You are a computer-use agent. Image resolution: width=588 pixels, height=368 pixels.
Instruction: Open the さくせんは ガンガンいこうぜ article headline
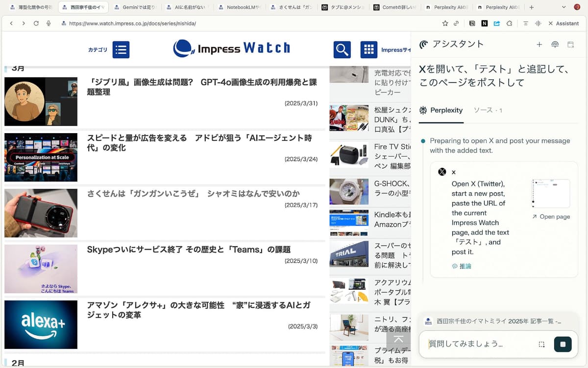click(194, 194)
